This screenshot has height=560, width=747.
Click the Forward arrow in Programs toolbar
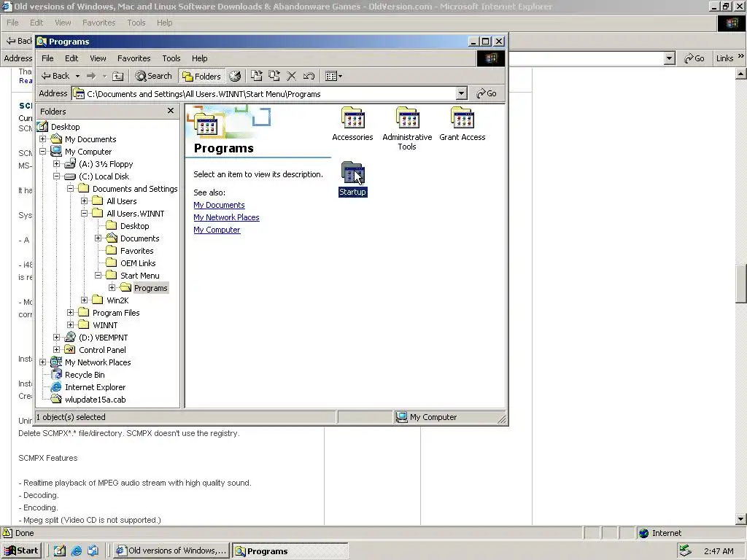pos(91,76)
